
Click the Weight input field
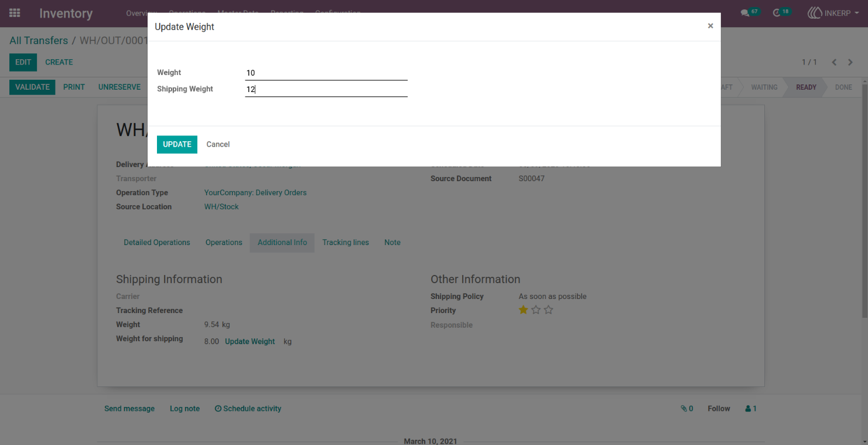click(x=326, y=73)
